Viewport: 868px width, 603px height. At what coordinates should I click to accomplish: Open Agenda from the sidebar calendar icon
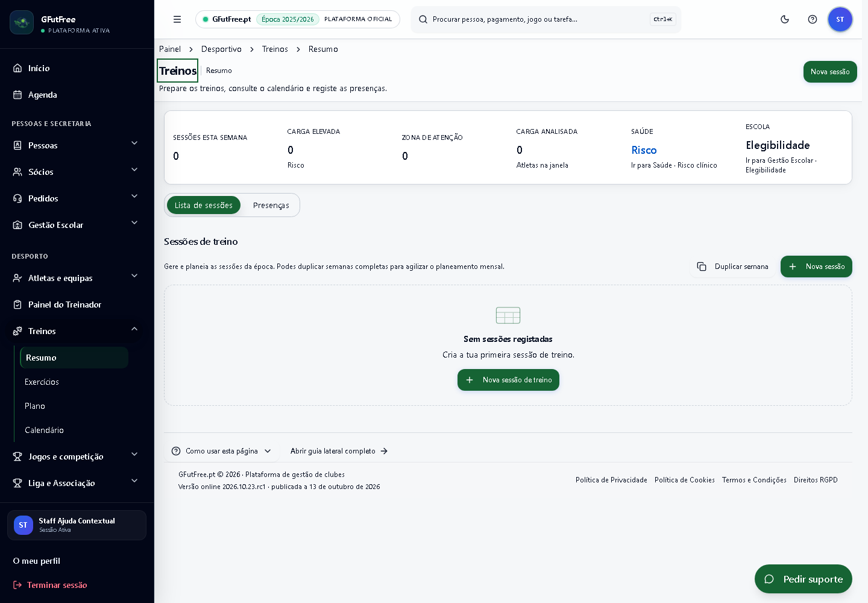click(17, 95)
